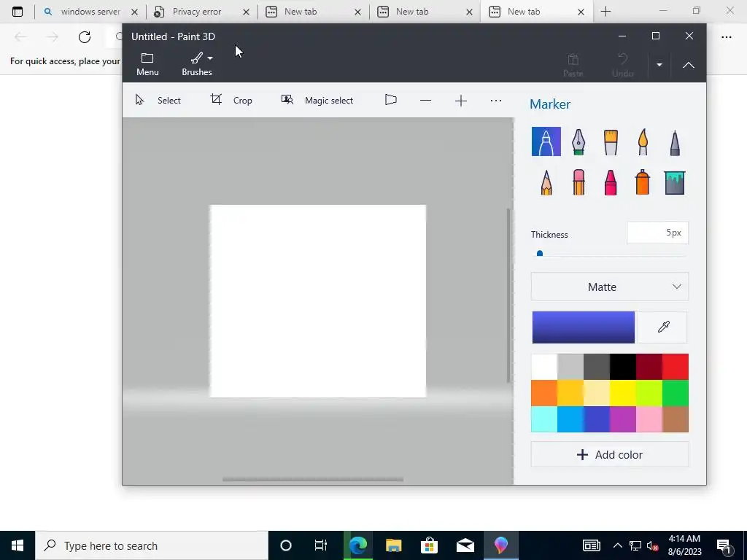Open the toolbar more options ellipsis
Viewport: 747px width, 560px height.
pos(496,101)
